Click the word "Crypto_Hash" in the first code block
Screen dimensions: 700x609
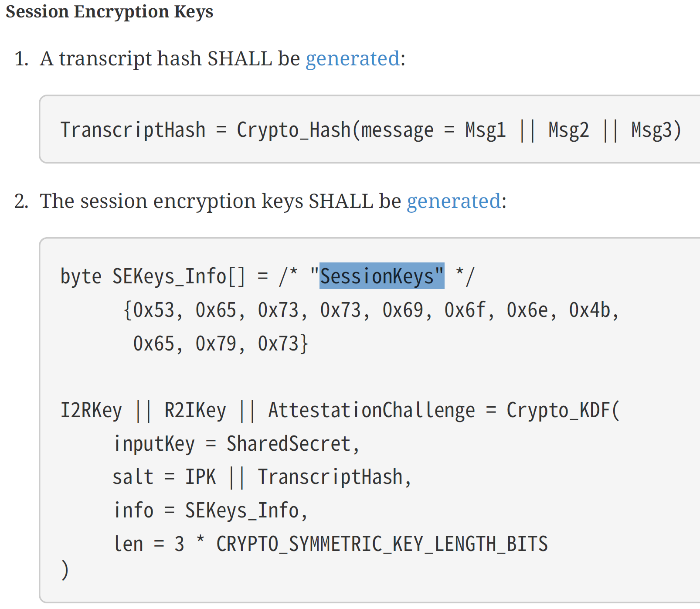pos(293,130)
